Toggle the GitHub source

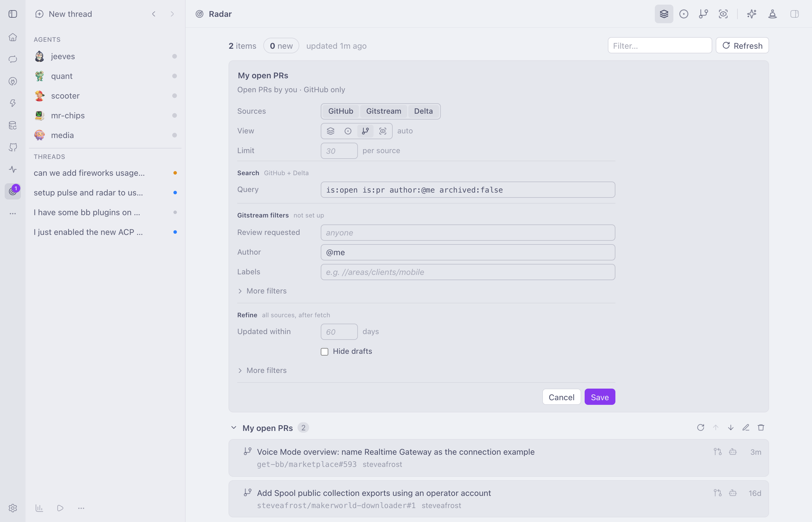point(340,111)
